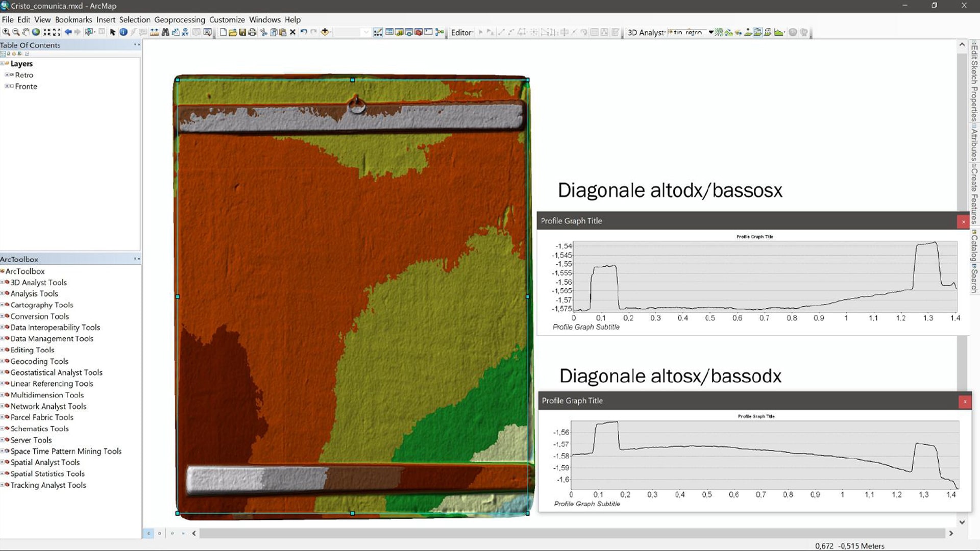The image size is (980, 551).
Task: Activate the Pan hand tool
Action: [x=26, y=32]
